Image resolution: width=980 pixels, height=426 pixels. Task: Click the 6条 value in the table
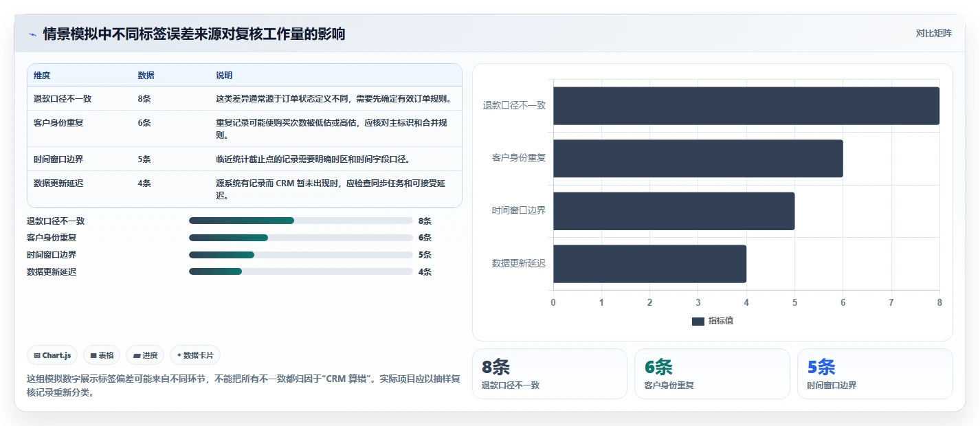tap(144, 123)
